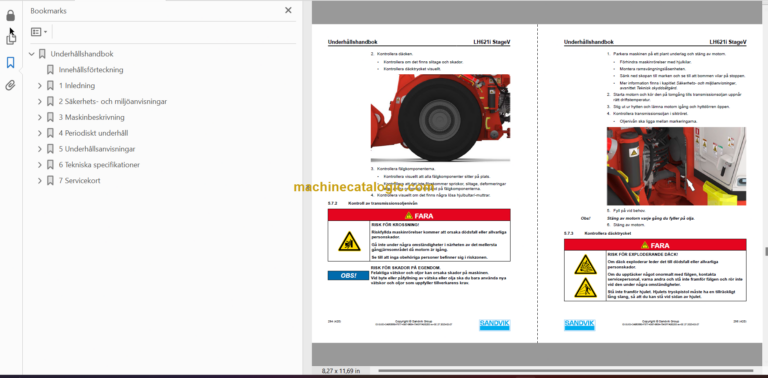Jump to 6 Tekniska specifikationer chapter
Screen dimensions: 768x378
click(x=99, y=165)
